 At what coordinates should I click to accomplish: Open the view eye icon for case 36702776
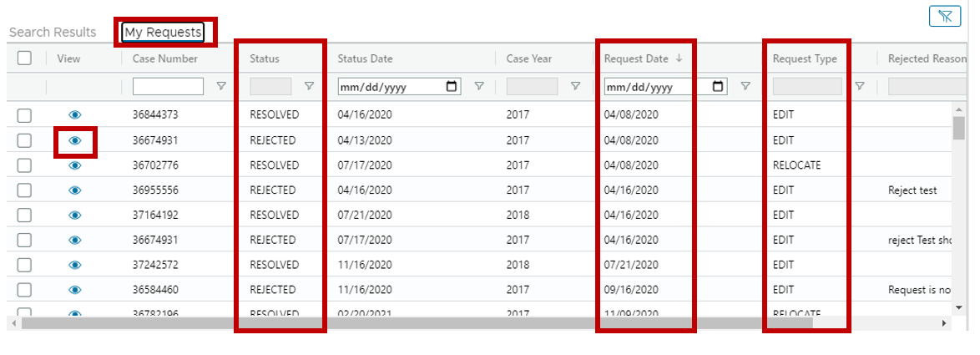[75, 165]
